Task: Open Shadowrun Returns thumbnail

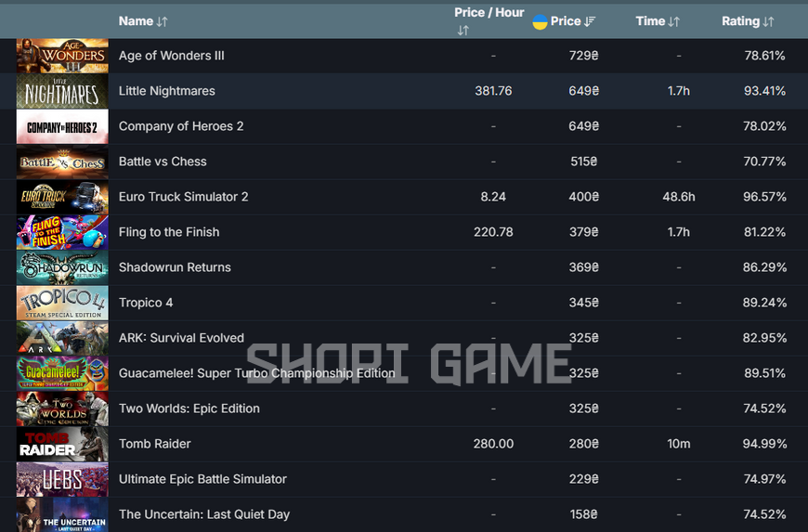Action: tap(62, 267)
